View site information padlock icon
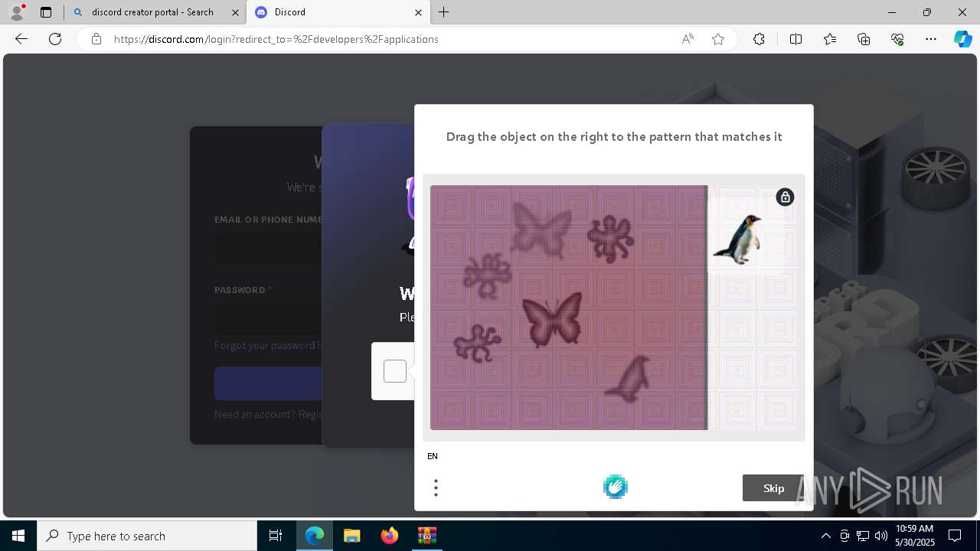Image resolution: width=980 pixels, height=551 pixels. pyautogui.click(x=96, y=39)
